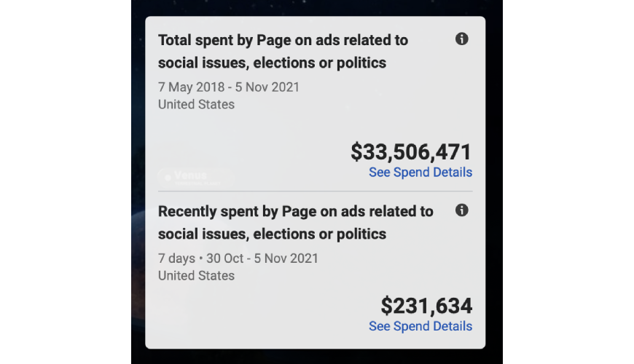The height and width of the screenshot is (364, 634).
Task: Click the 7 days • 30 Oct - 5 Nov 2021 text
Action: pos(238,258)
